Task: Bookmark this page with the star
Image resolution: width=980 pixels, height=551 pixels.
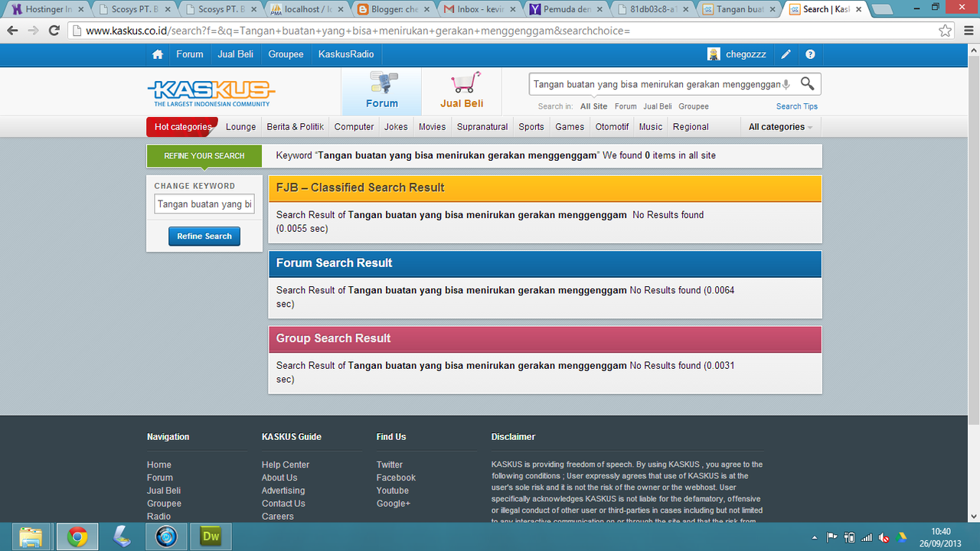Action: click(946, 31)
